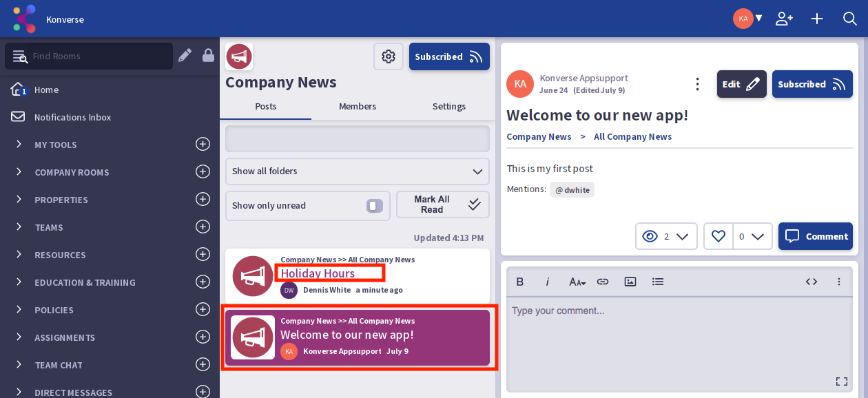Add item to TEAM CHAT with plus

(x=203, y=364)
